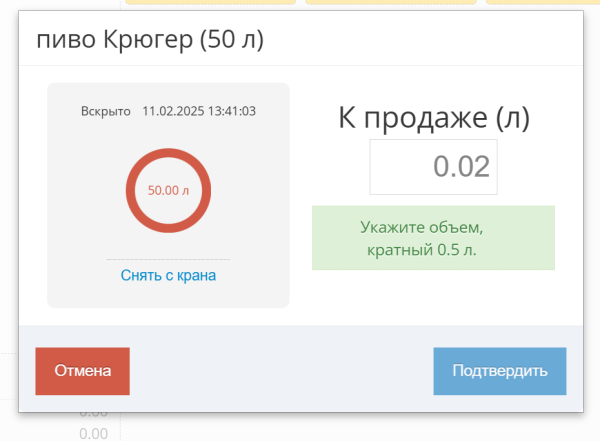The height and width of the screenshot is (441, 600).
Task: Click the Вскрыто label
Action: (106, 111)
